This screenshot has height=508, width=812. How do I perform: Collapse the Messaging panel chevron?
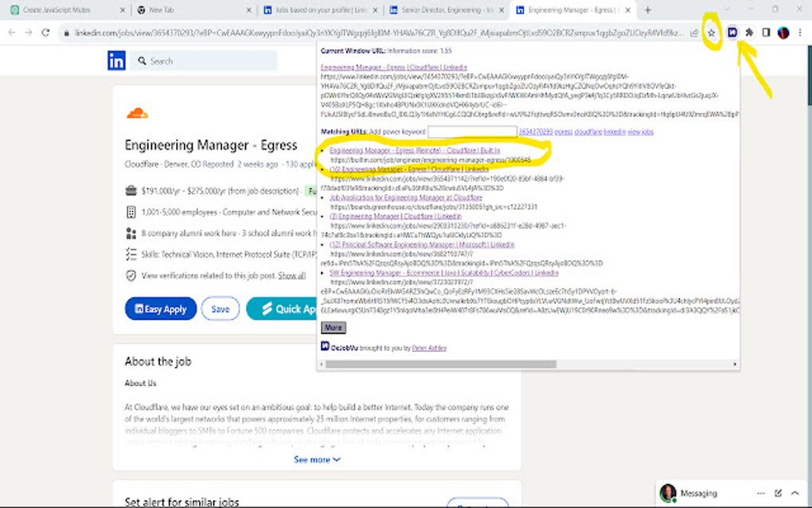click(794, 492)
